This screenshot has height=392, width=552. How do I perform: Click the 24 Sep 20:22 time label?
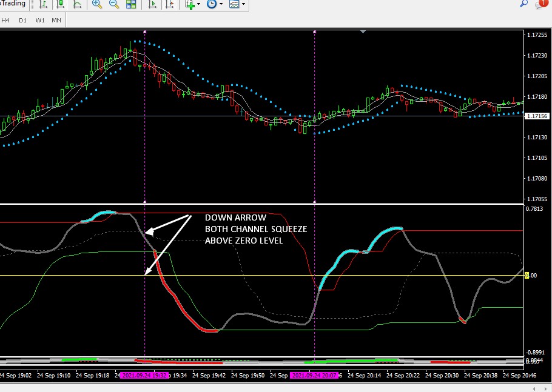coord(403,376)
